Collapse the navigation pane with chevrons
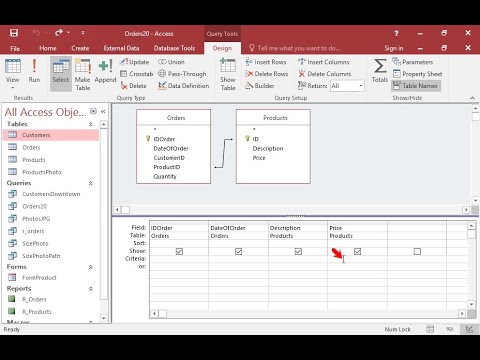Viewport: 480px width, 360px height. point(103,112)
